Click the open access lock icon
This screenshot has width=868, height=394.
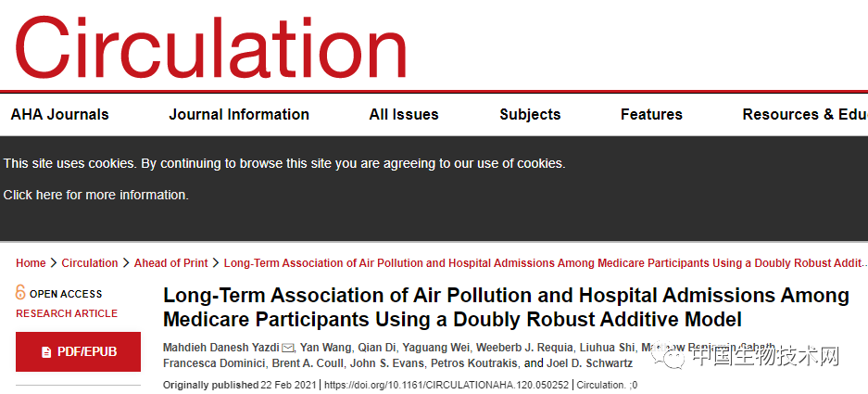click(21, 293)
